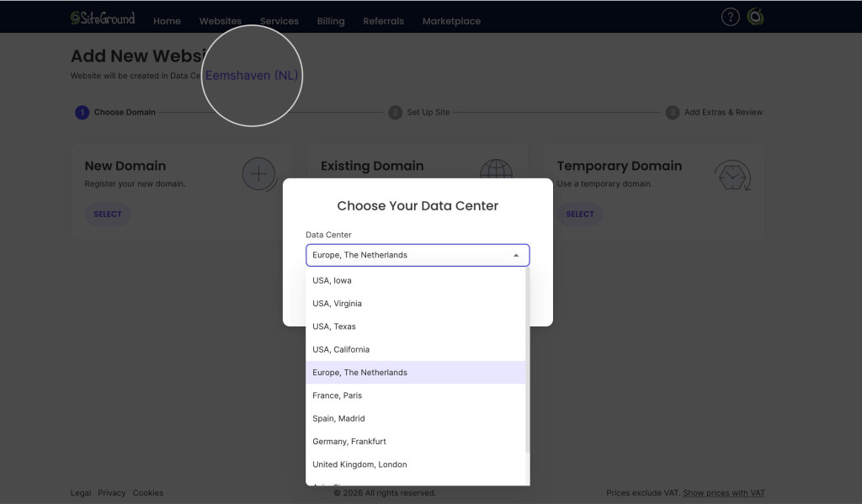Choose United Kingdom, London data center
The image size is (862, 504).
416,465
